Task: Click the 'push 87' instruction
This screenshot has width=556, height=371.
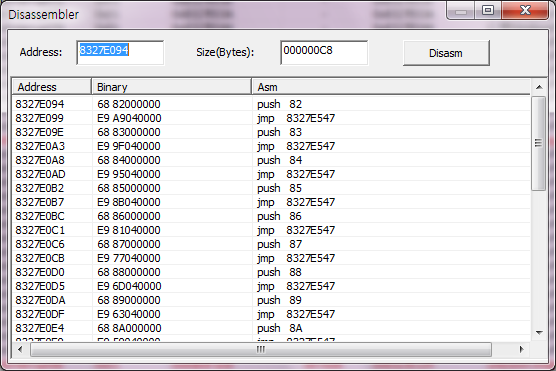Action: pos(279,244)
